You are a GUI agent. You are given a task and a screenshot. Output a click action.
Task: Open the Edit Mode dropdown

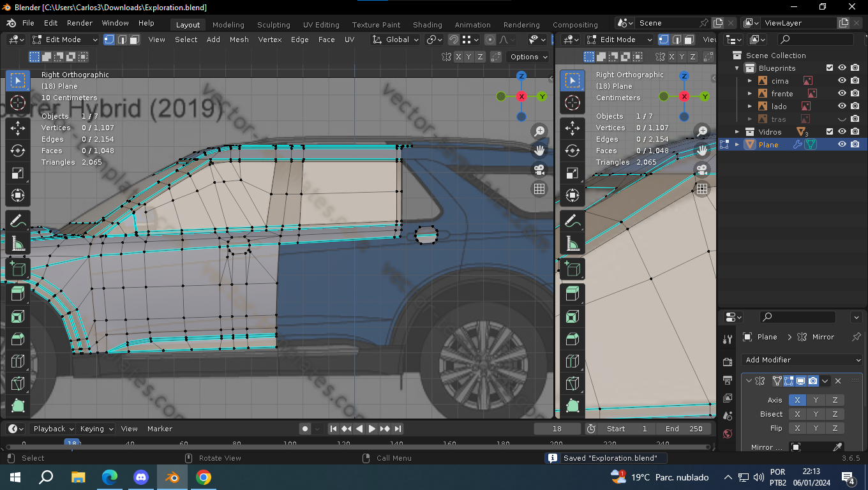point(65,40)
